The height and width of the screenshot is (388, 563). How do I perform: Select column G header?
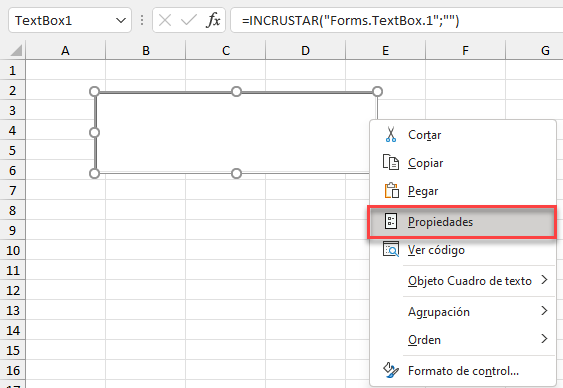click(535, 50)
